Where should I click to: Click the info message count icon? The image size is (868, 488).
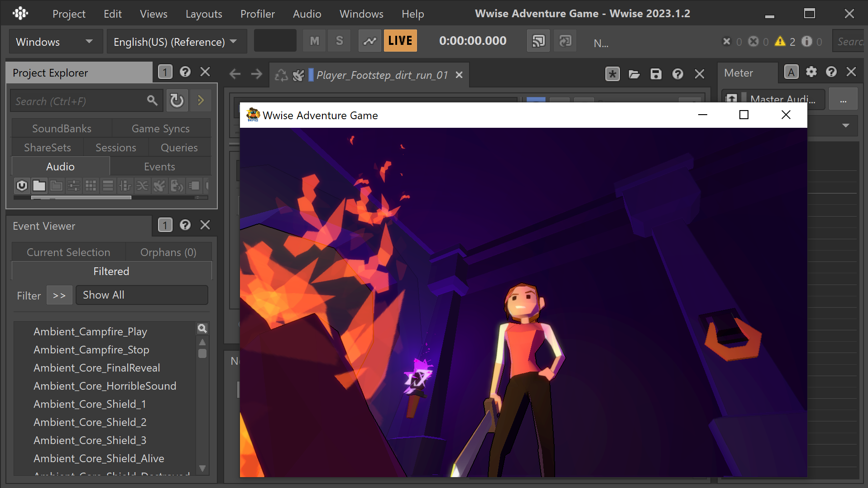click(x=806, y=42)
